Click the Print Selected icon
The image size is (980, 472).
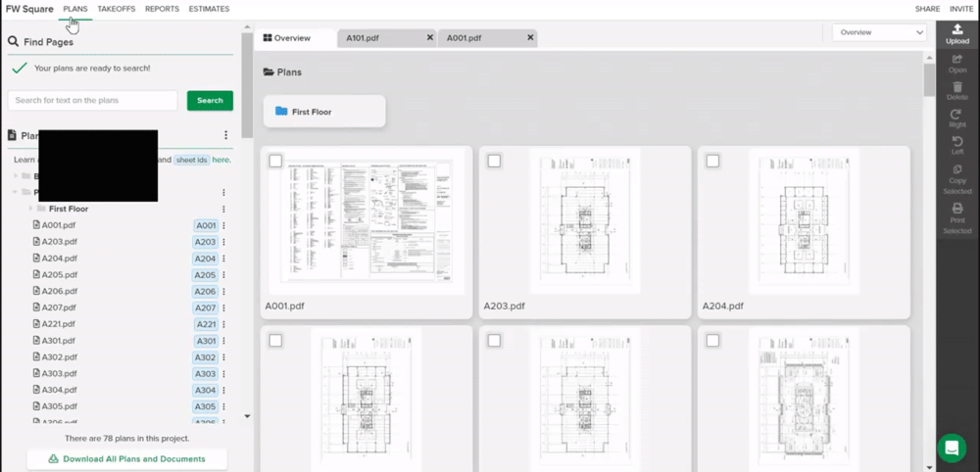click(956, 209)
